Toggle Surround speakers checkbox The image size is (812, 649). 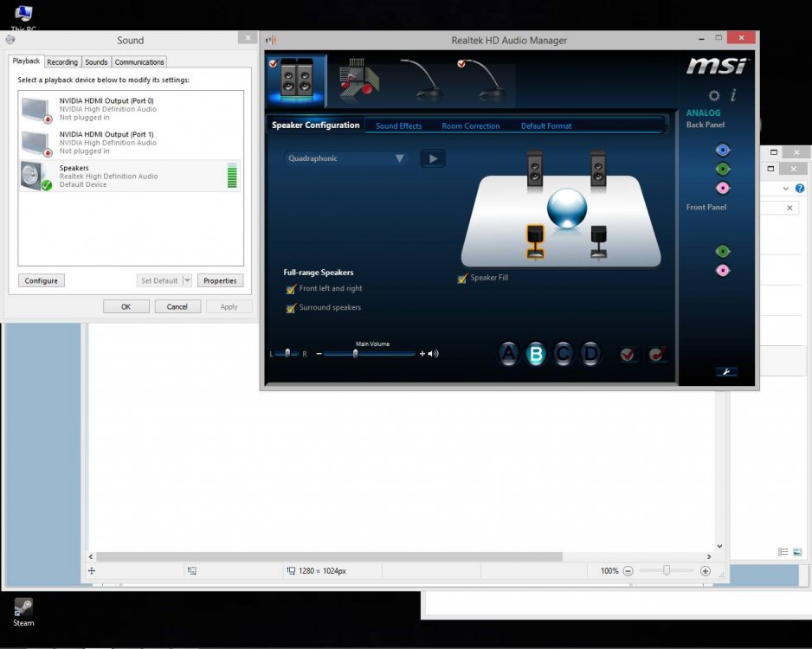[x=291, y=308]
